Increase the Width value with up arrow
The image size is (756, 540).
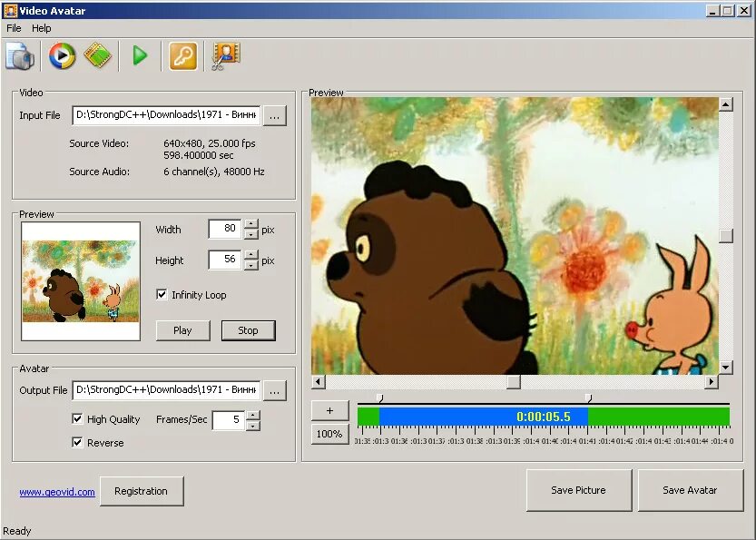click(251, 223)
